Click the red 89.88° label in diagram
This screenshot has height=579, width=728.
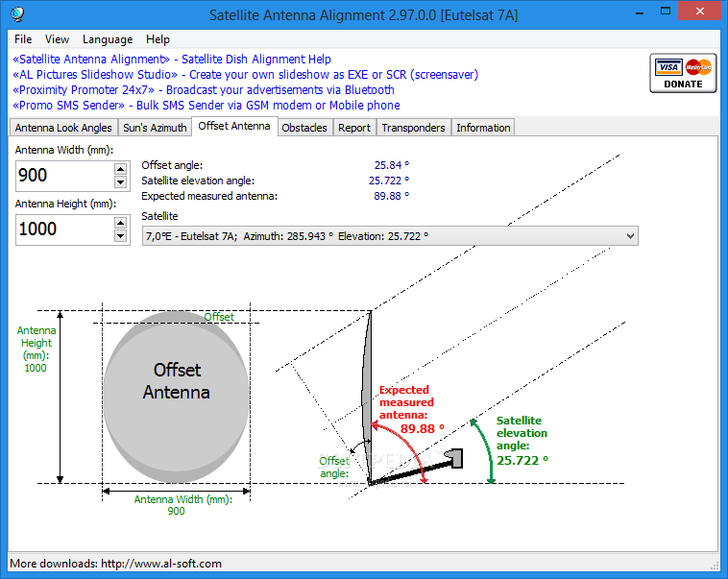tap(422, 428)
